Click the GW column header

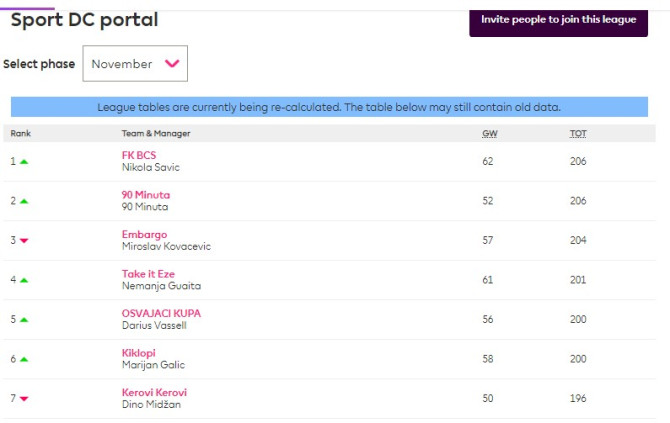pos(488,133)
